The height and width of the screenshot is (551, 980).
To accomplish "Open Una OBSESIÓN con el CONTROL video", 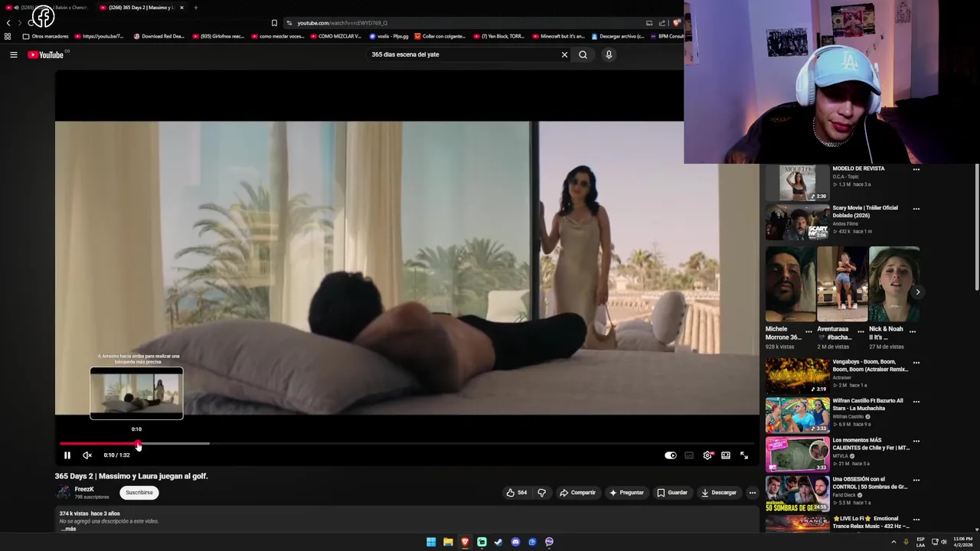I will [x=797, y=494].
